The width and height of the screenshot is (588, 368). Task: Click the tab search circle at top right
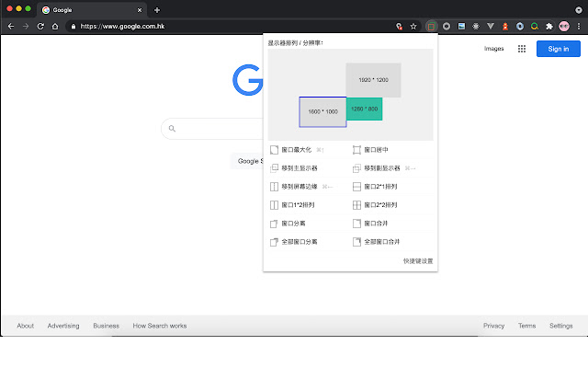pyautogui.click(x=579, y=10)
